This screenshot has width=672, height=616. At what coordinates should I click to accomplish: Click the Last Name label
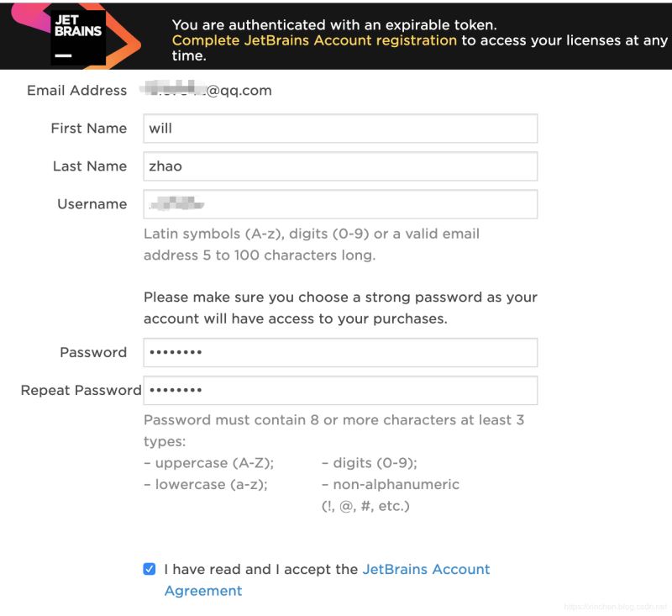[x=89, y=166]
